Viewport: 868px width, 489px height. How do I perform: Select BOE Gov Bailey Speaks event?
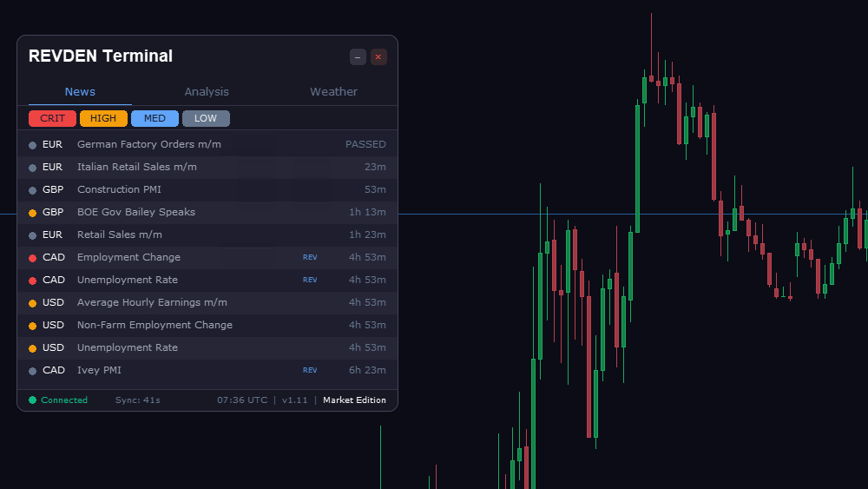tap(207, 212)
